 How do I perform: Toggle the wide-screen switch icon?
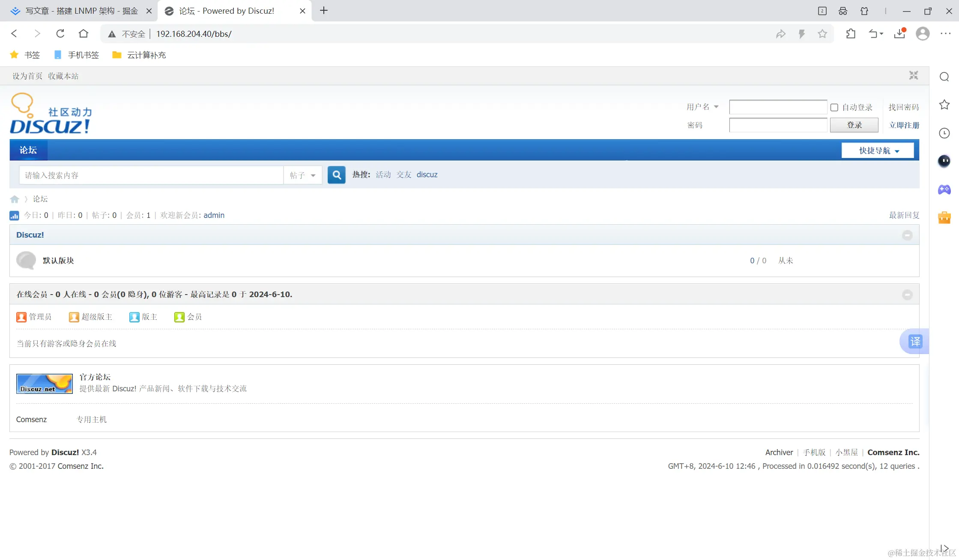tap(914, 76)
